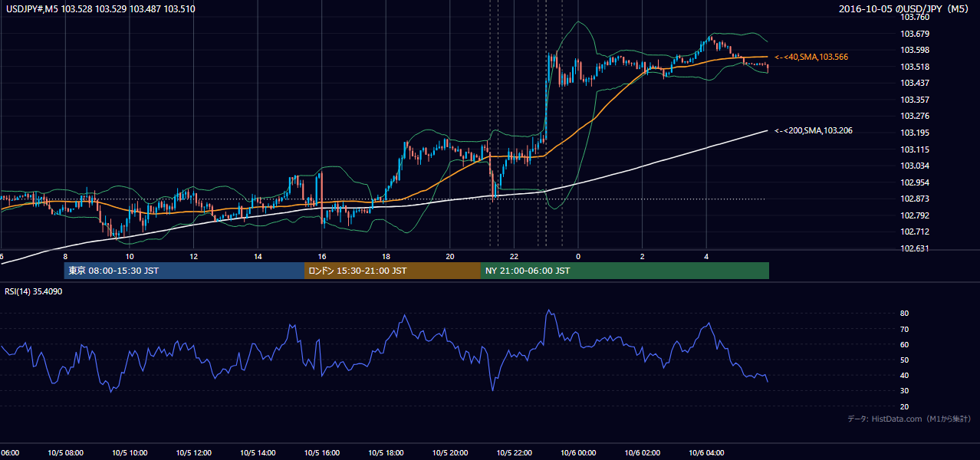Click RSI level 20 on axis
This screenshot has height=460, width=980.
point(905,406)
